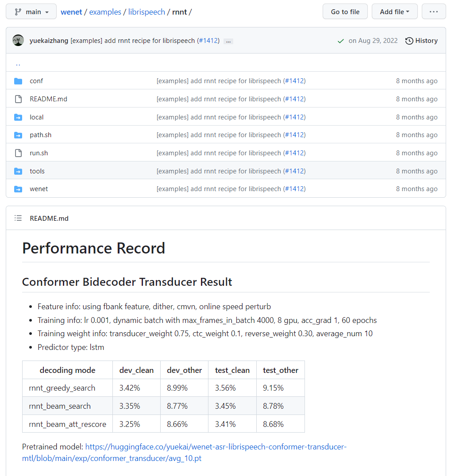Click the wenet repository breadcrumb

point(71,12)
